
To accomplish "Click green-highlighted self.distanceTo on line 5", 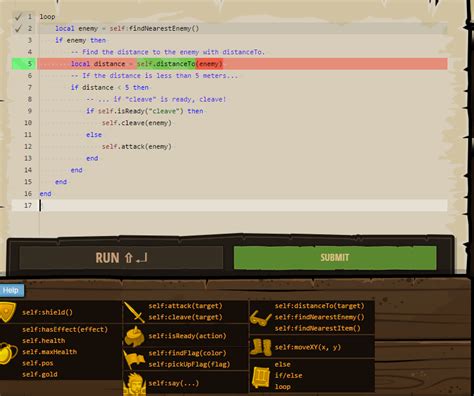I will [x=166, y=64].
